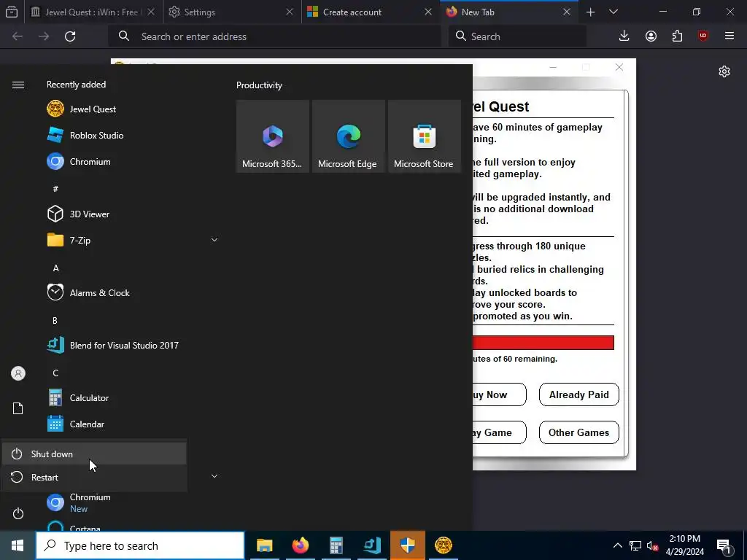Open Calculator from taskbar
Viewport: 747px width, 560px height.
[x=336, y=545]
